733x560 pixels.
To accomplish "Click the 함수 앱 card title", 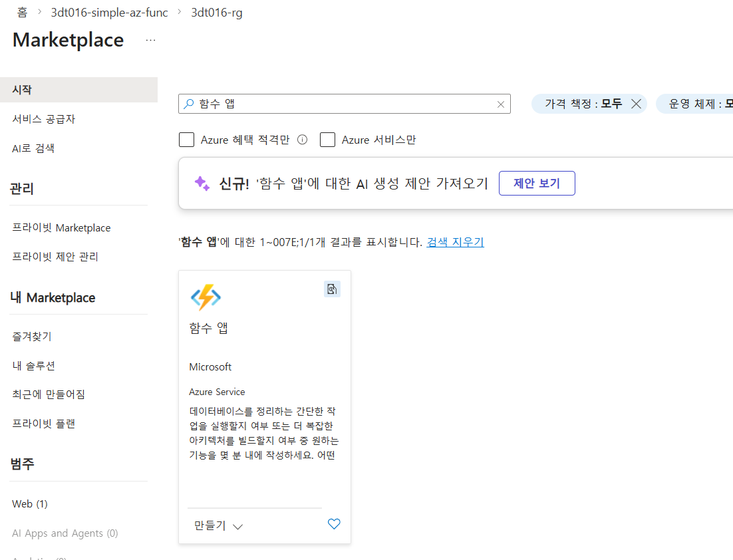I will 208,328.
